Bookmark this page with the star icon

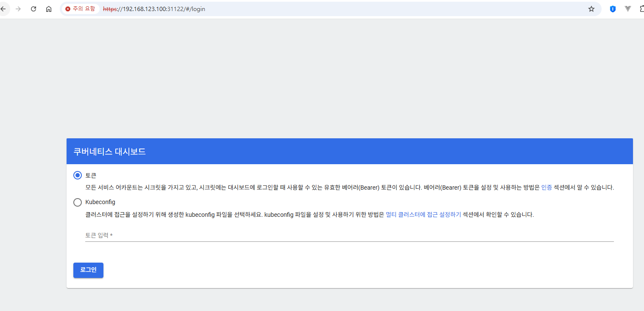[591, 9]
